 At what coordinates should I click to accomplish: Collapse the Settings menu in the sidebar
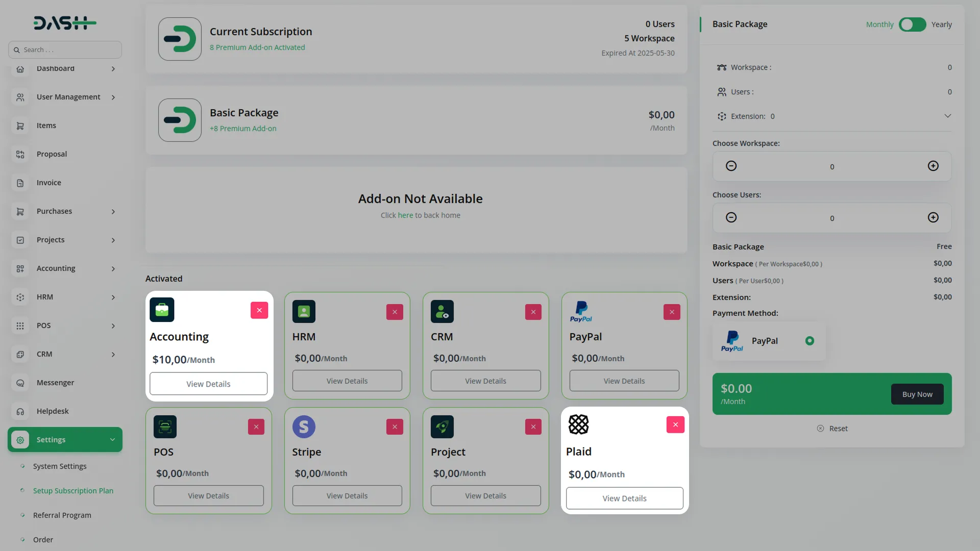(x=112, y=440)
